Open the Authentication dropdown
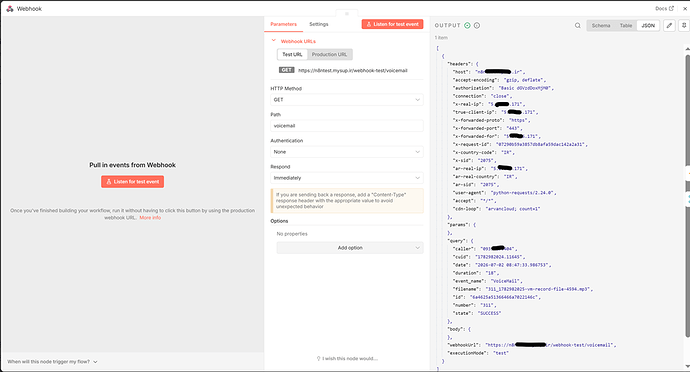The width and height of the screenshot is (690, 372). coord(347,152)
